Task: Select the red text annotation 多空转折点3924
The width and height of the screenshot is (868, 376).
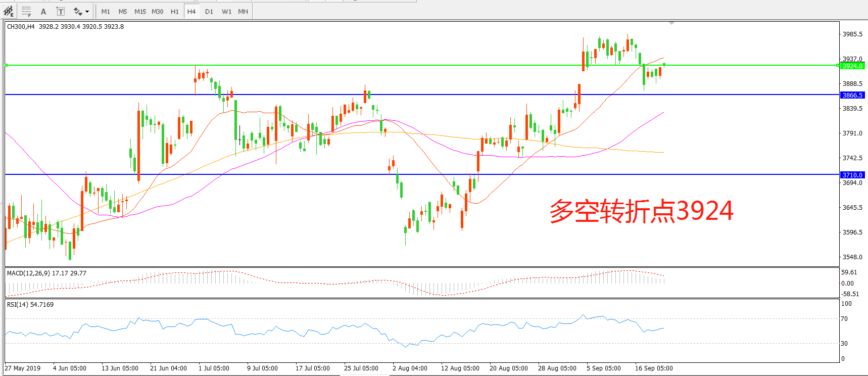Action: 641,211
